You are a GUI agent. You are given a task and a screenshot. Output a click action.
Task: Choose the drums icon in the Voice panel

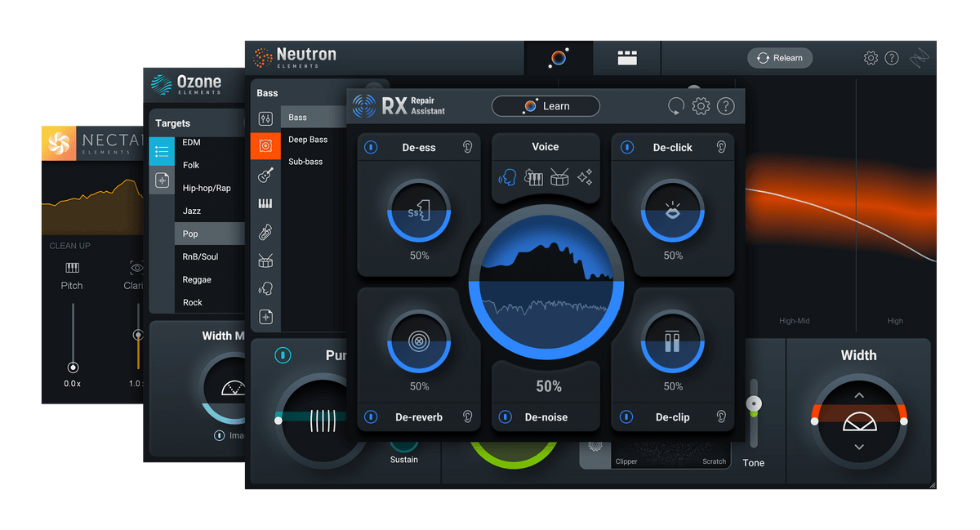pyautogui.click(x=559, y=177)
